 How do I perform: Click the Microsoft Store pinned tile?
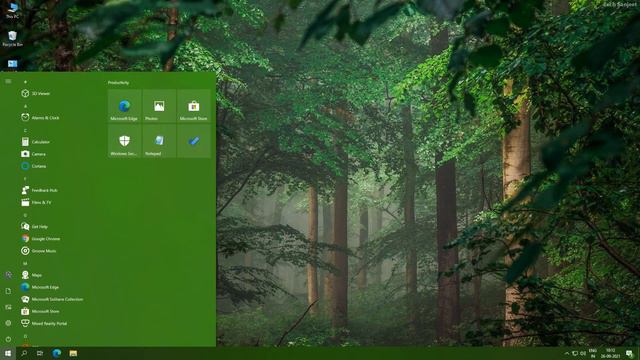[194, 106]
